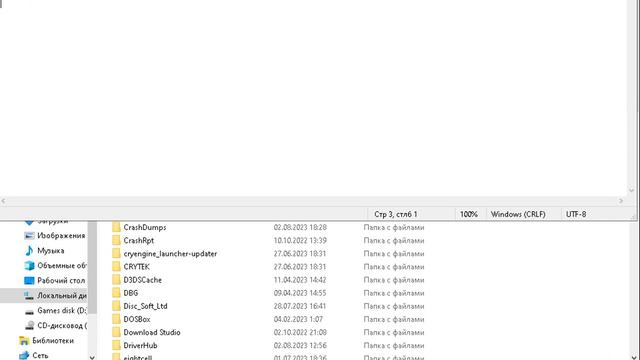Select Games disk (D:) in the tree
640x360 pixels.
[x=62, y=311]
